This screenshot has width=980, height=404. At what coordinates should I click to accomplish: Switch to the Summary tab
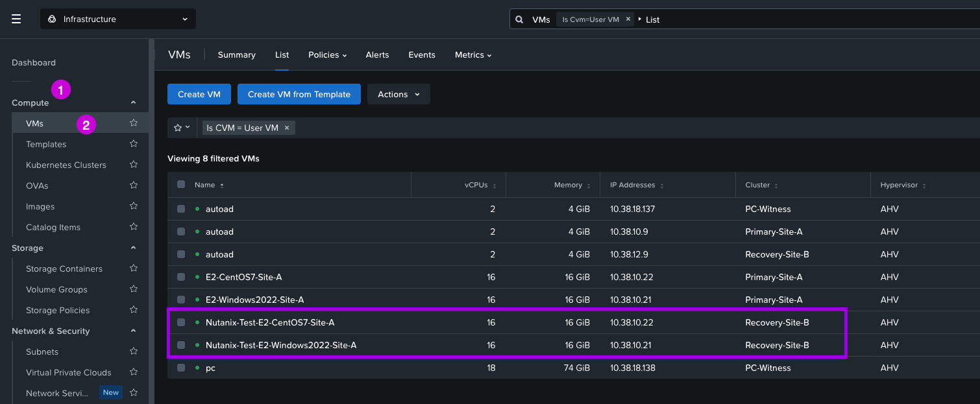237,55
